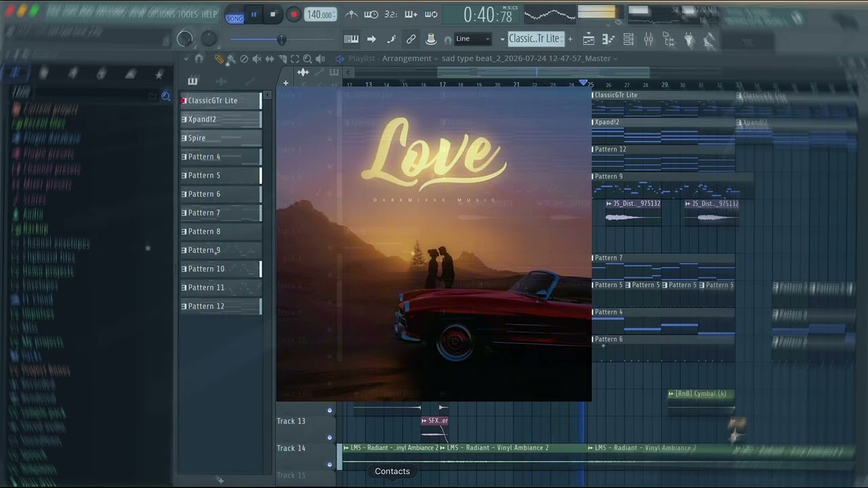This screenshot has height=488, width=868.
Task: Select Xpand!2 in pattern list
Action: pos(220,119)
